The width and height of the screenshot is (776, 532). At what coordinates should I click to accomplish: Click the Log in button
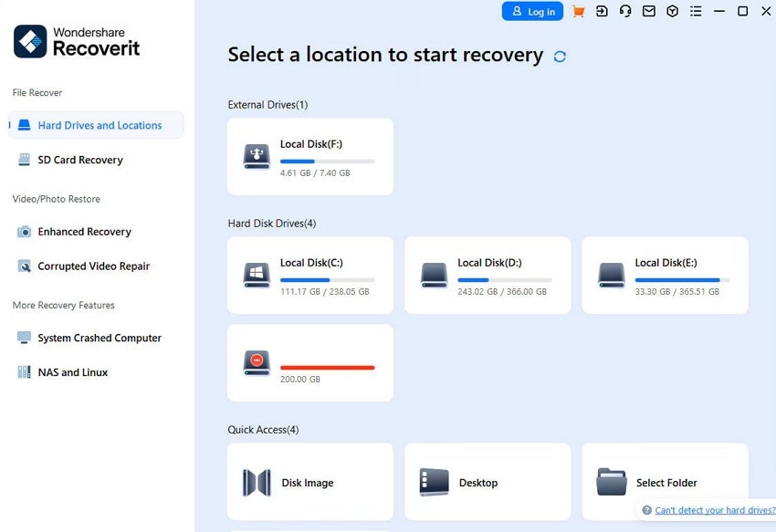(x=532, y=11)
